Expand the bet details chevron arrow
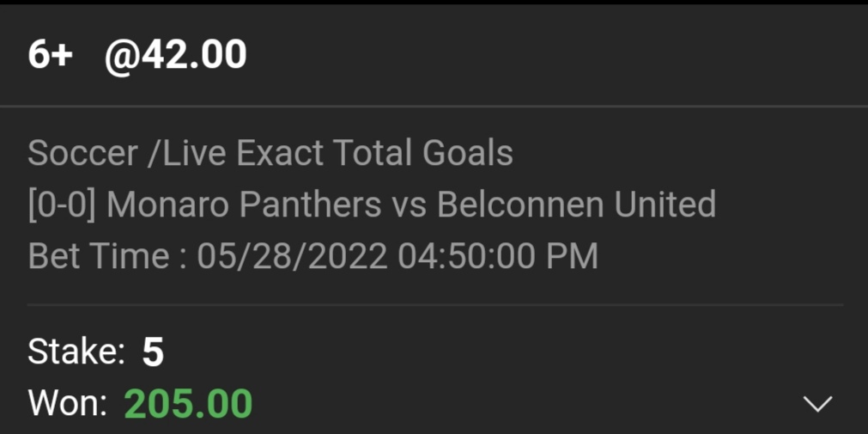The height and width of the screenshot is (434, 868). point(816,403)
